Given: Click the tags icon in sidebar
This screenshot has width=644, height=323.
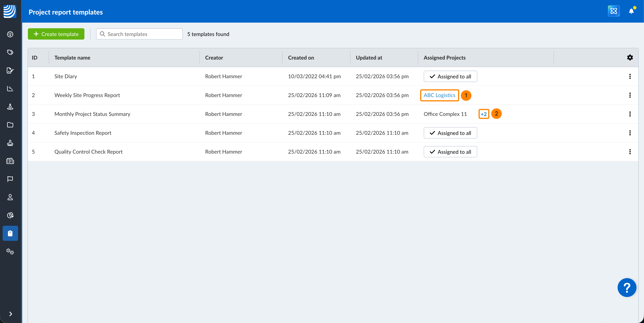Looking at the screenshot, I should coord(10,52).
